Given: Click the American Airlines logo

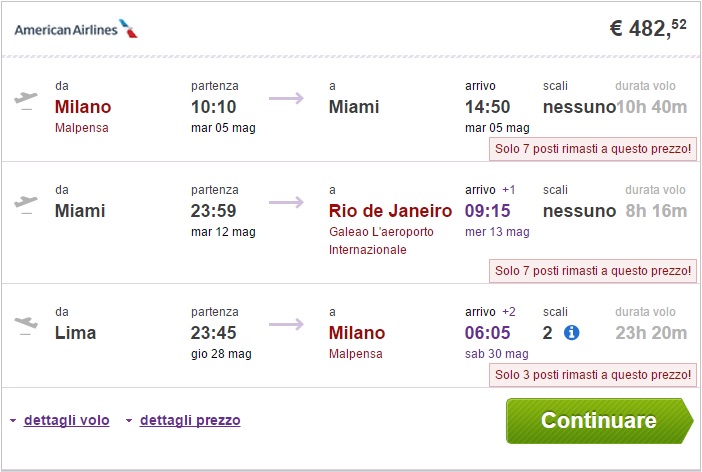Looking at the screenshot, I should [x=76, y=29].
